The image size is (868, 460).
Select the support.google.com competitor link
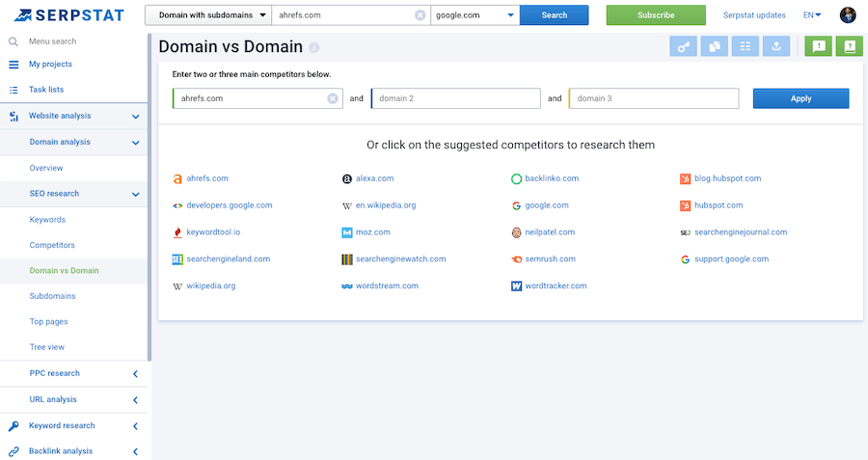[x=731, y=259]
